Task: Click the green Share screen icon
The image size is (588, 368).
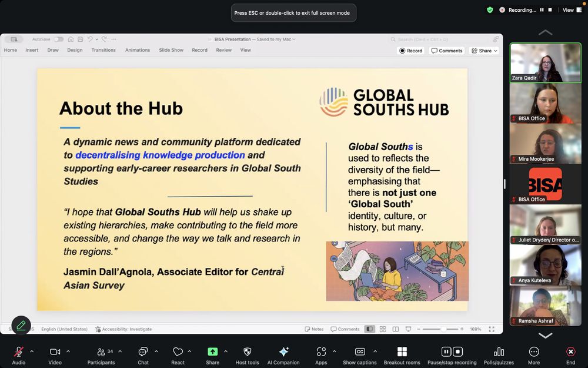Action: tap(213, 352)
